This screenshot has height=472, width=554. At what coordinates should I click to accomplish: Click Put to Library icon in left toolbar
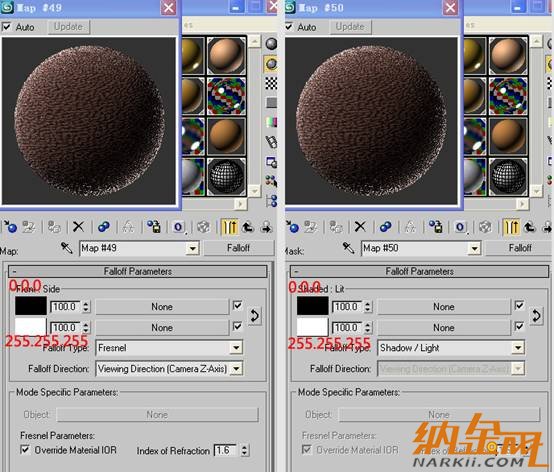(x=154, y=226)
